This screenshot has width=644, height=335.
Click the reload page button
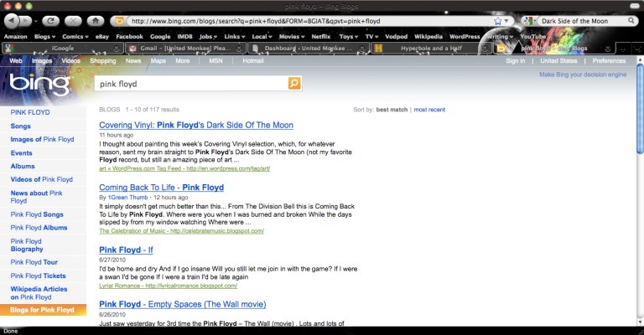[x=51, y=20]
